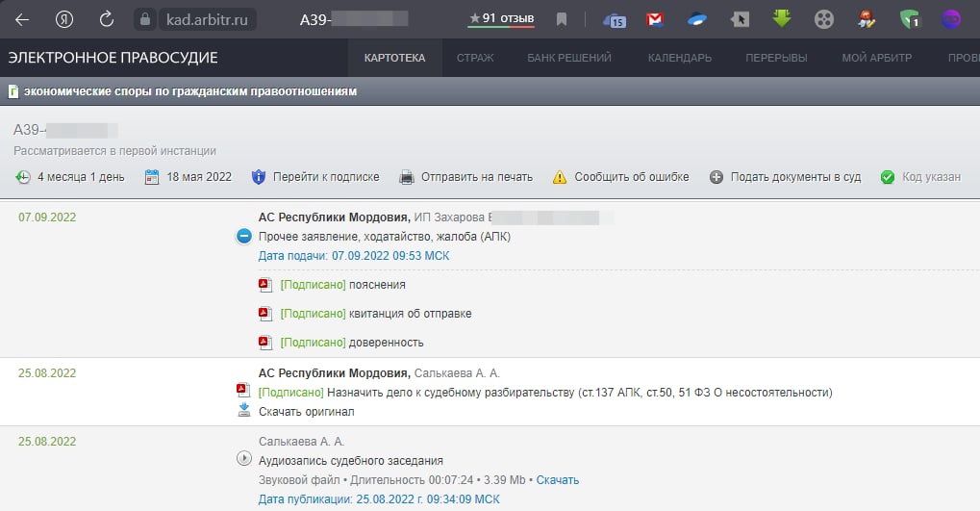Click the browser bookmark icon

562,19
